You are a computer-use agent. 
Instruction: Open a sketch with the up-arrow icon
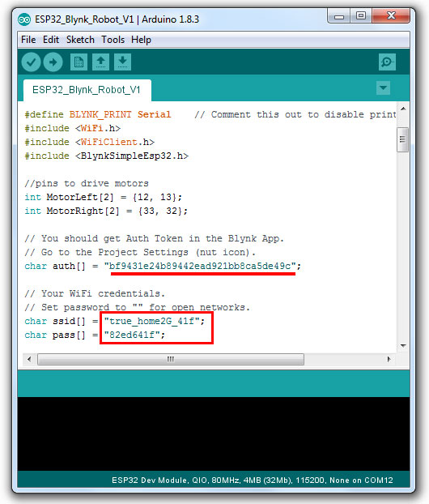point(101,62)
